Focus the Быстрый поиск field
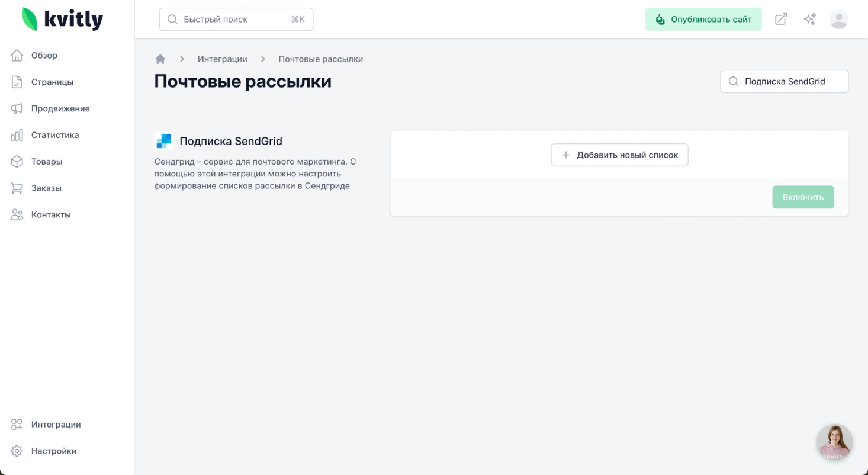This screenshot has height=475, width=868. [x=236, y=20]
